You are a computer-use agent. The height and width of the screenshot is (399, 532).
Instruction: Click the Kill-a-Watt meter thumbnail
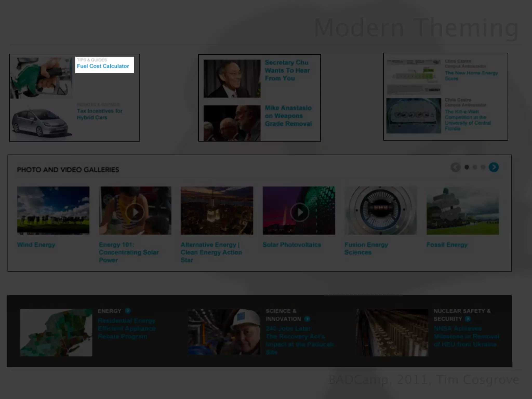(414, 116)
